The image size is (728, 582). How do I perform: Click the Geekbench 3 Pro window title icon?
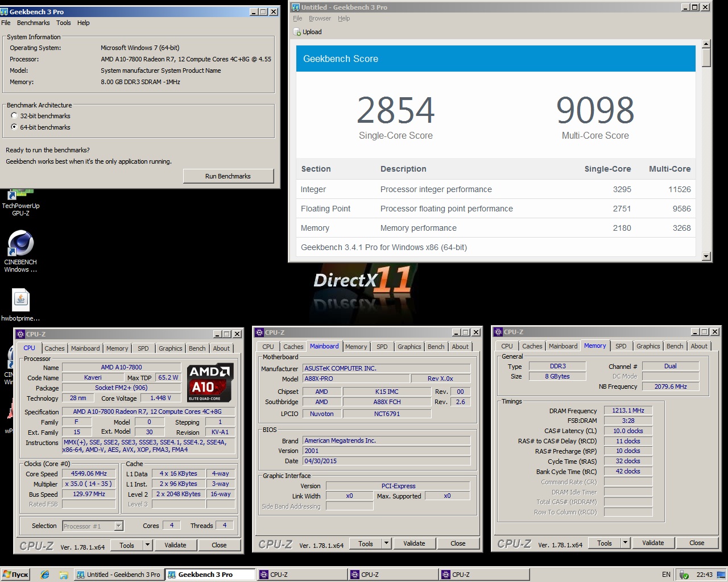[x=5, y=11]
